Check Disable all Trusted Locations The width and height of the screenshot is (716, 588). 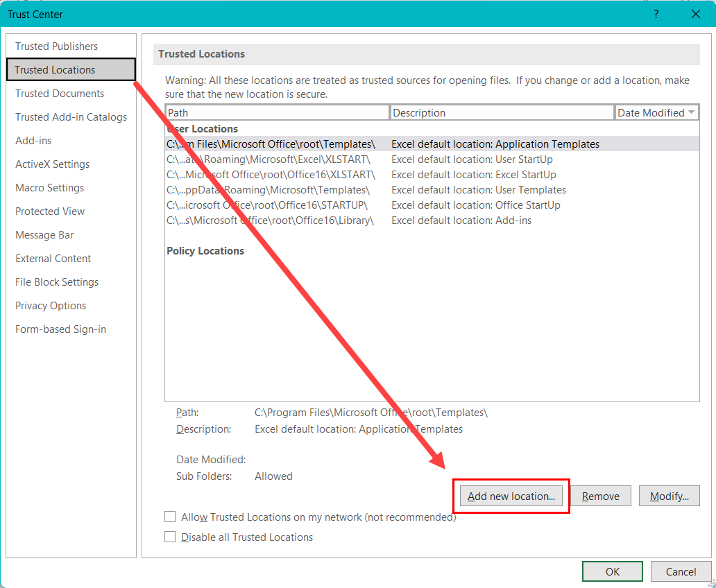pos(170,537)
